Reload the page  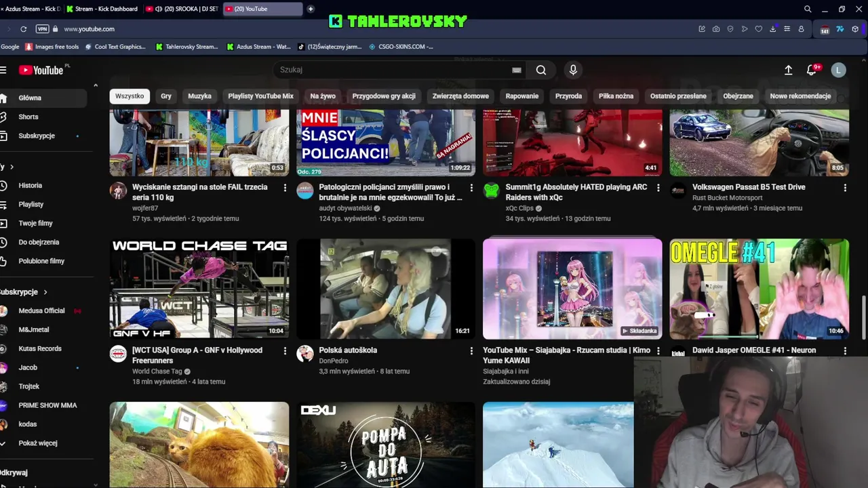[23, 29]
